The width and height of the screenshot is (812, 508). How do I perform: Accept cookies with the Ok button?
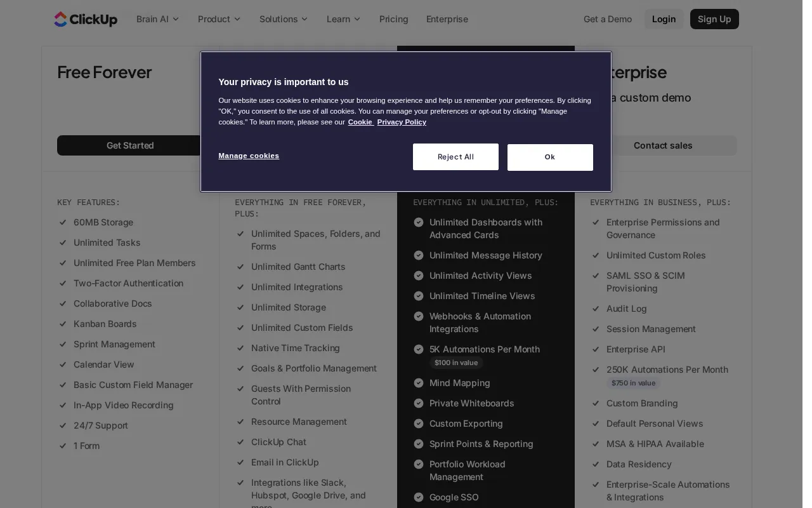550,157
